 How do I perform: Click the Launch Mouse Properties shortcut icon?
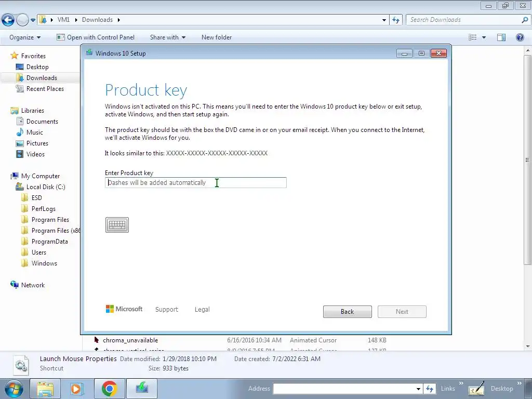[21, 365]
